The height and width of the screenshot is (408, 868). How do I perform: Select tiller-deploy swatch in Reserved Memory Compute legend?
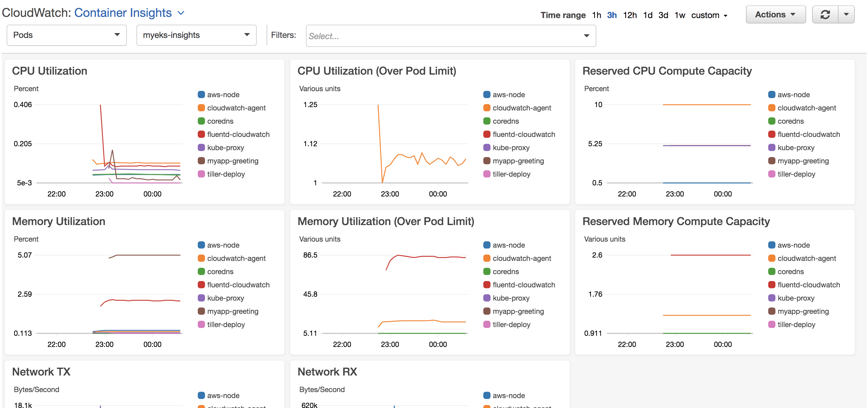pyautogui.click(x=772, y=324)
